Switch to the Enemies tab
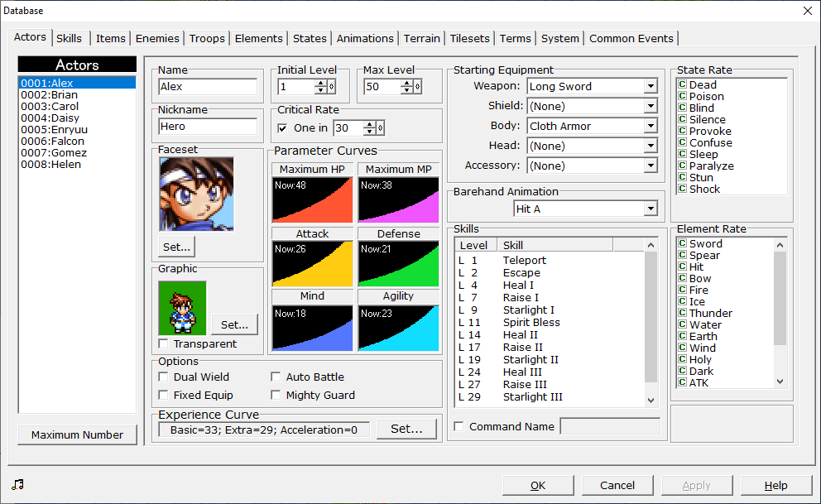Viewport: 821px width, 504px height. (x=157, y=39)
